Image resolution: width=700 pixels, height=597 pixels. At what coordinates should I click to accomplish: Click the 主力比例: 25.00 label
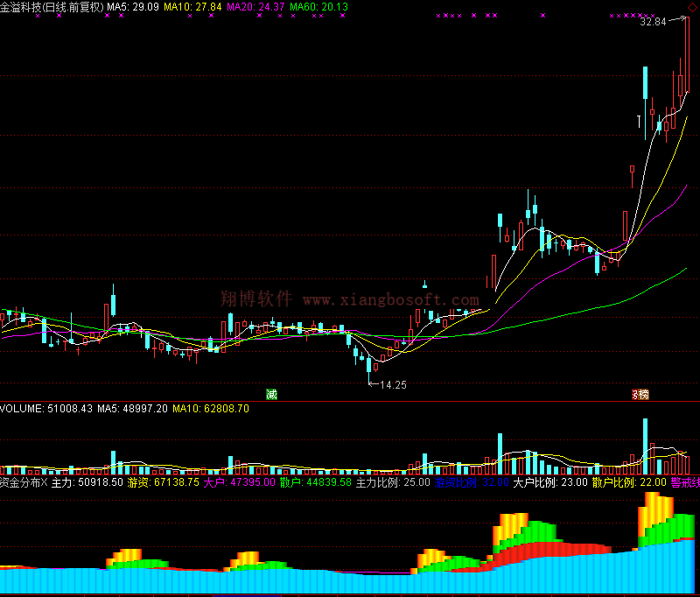(393, 482)
